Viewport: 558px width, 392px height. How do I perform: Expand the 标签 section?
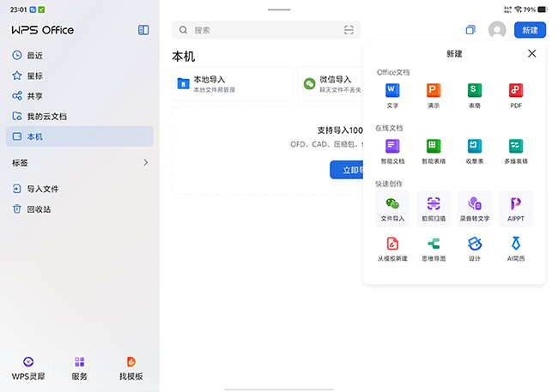click(x=145, y=162)
